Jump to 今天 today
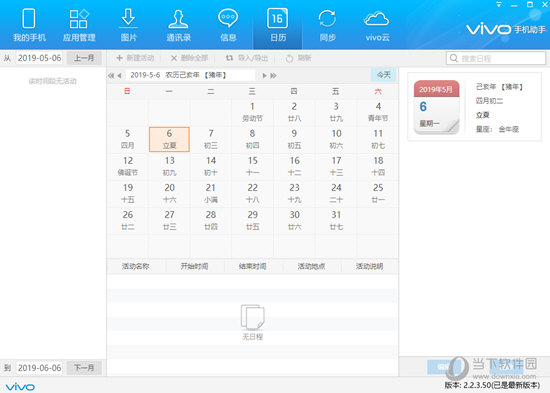The height and width of the screenshot is (393, 550). pyautogui.click(x=384, y=75)
